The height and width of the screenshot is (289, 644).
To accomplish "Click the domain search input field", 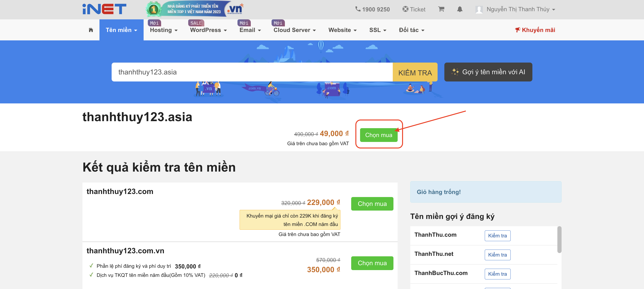I will (x=252, y=72).
